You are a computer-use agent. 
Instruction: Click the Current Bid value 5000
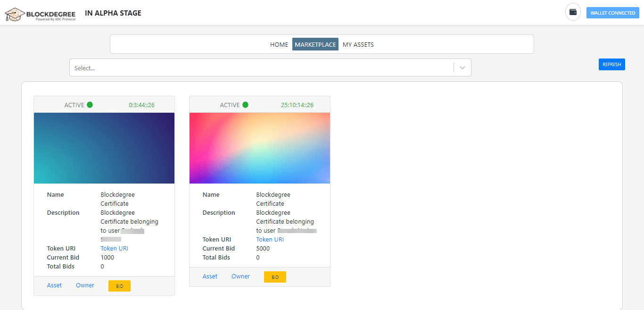263,249
